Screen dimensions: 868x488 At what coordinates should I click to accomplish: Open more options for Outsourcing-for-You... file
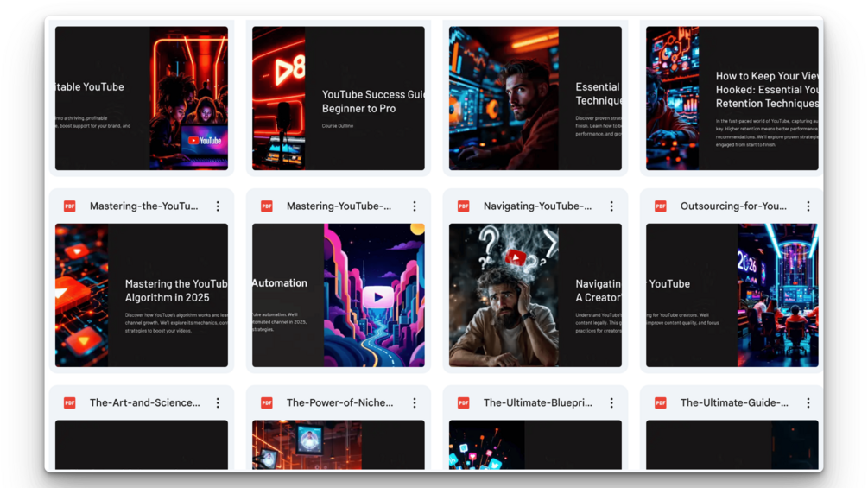(808, 206)
